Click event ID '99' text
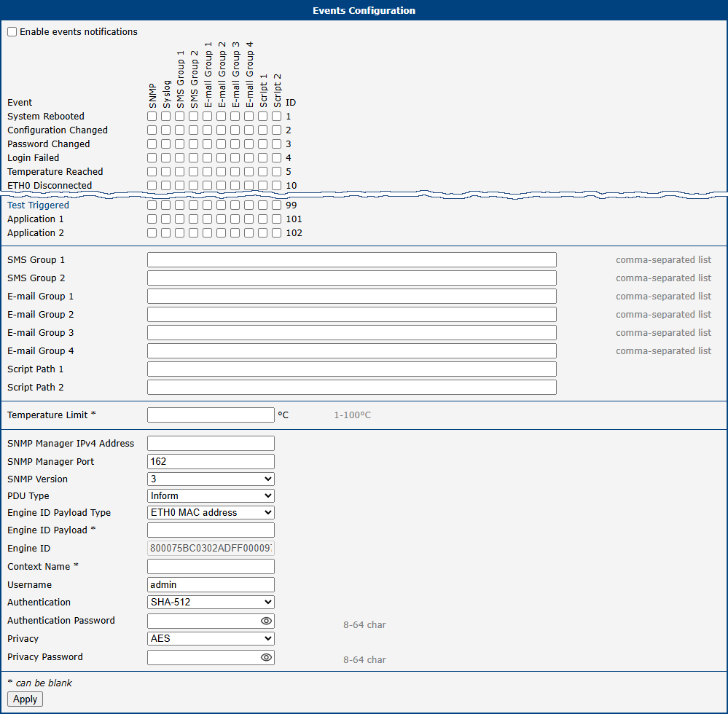 (291, 205)
